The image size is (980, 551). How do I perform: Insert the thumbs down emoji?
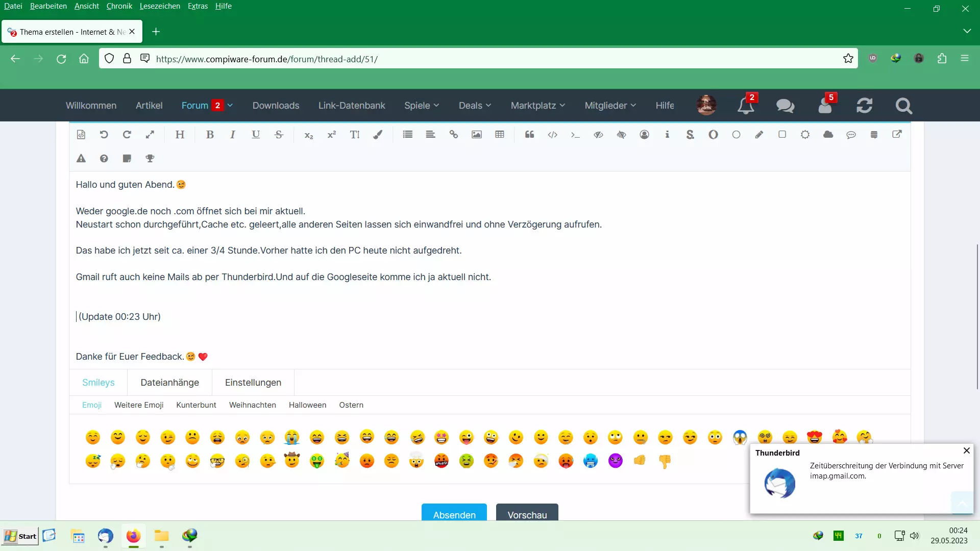665,461
